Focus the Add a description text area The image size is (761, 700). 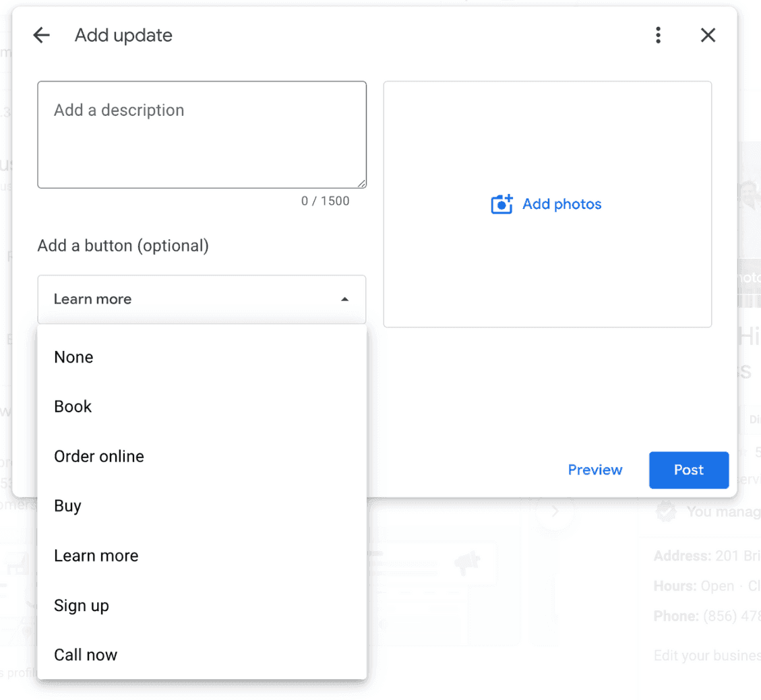pyautogui.click(x=202, y=135)
